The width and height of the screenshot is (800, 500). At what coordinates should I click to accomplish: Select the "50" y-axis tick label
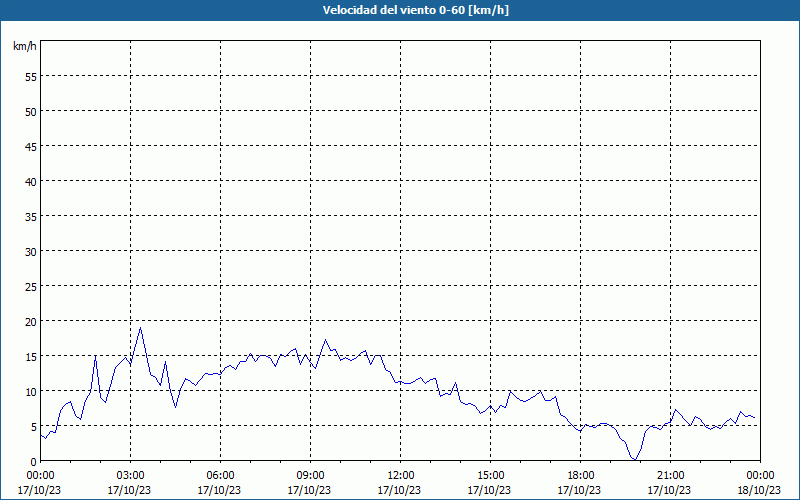pyautogui.click(x=31, y=111)
